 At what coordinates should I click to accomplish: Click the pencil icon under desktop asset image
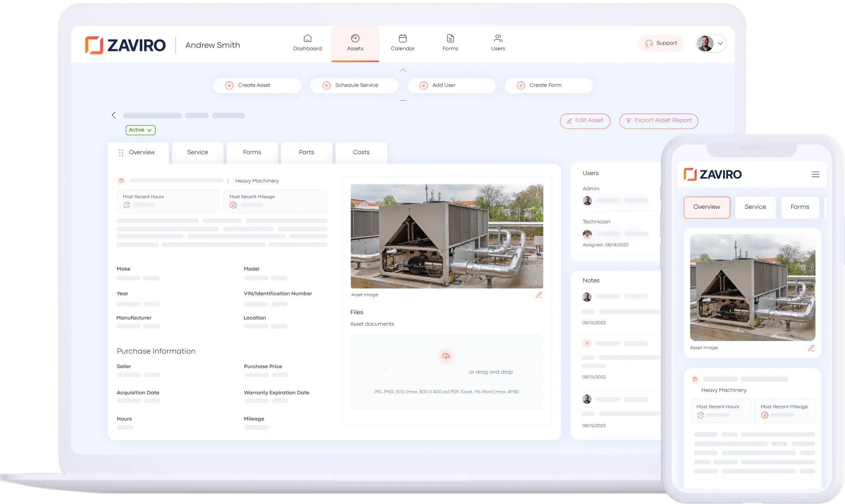[x=538, y=295]
